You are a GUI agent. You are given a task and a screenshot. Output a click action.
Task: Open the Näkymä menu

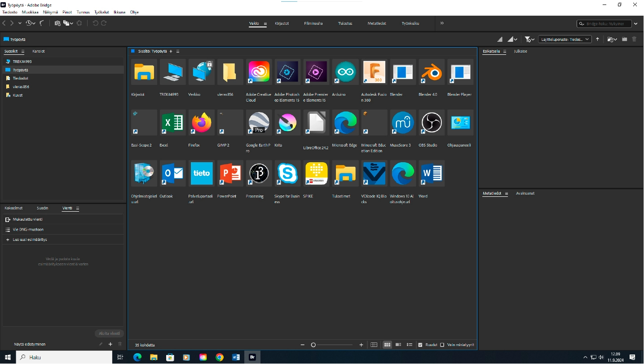point(50,12)
